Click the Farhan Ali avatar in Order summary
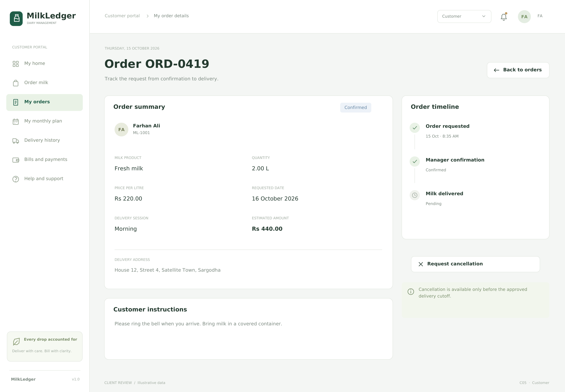Image resolution: width=565 pixels, height=392 pixels. click(x=121, y=129)
